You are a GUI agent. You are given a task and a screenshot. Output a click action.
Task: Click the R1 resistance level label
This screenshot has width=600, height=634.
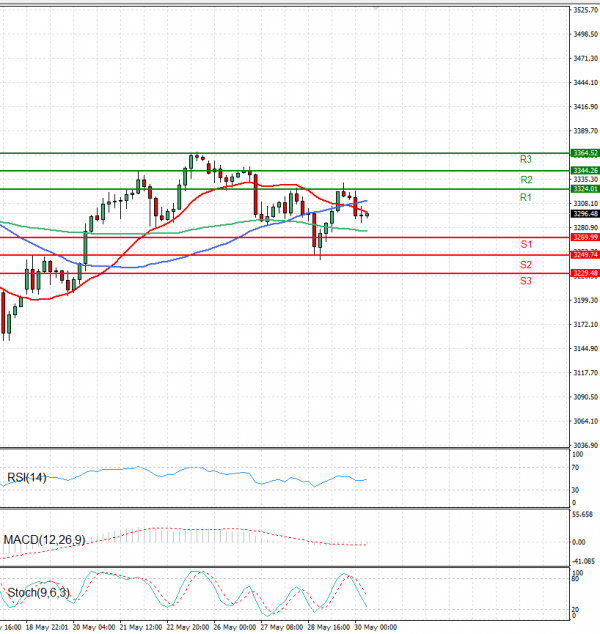click(x=525, y=199)
